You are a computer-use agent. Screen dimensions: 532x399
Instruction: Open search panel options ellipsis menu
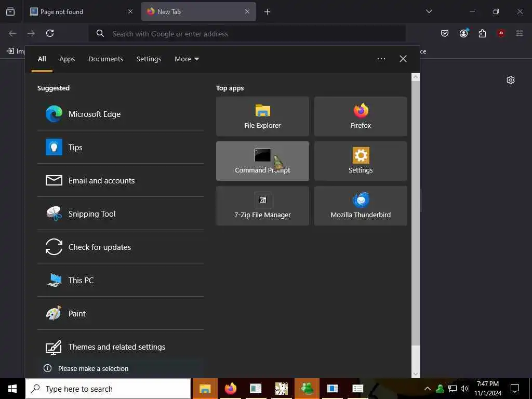381,59
